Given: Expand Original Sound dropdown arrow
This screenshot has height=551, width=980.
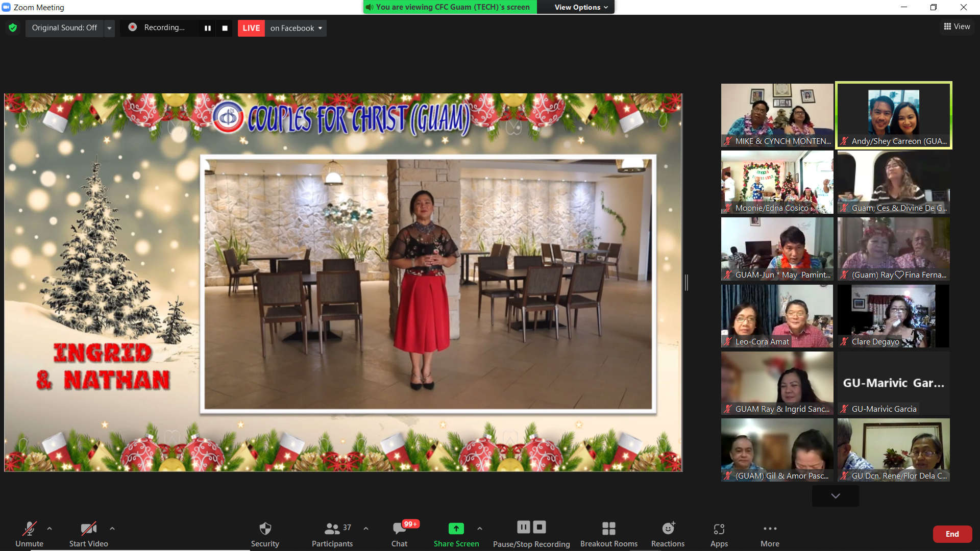Looking at the screenshot, I should tap(109, 28).
